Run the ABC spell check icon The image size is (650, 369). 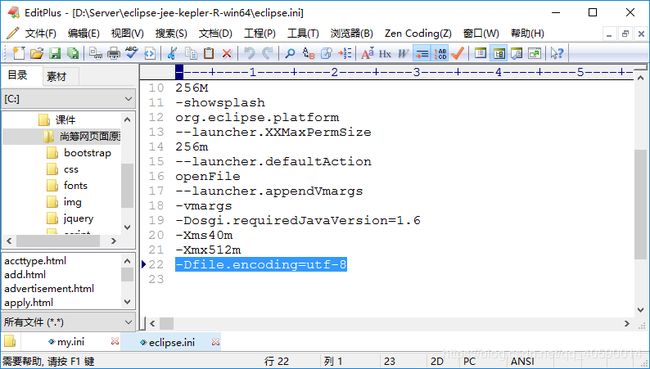pyautogui.click(x=132, y=53)
